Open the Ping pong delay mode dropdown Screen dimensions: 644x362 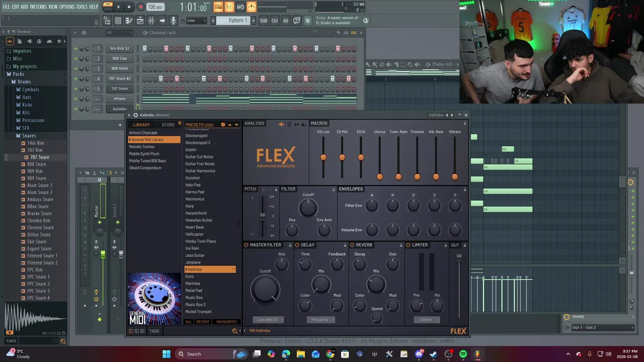coord(320,319)
